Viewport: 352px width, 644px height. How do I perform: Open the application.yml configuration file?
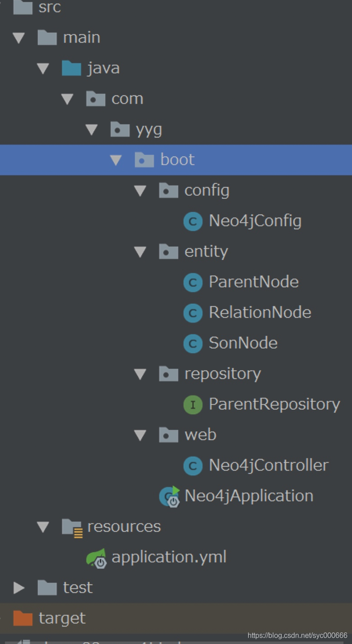(168, 557)
